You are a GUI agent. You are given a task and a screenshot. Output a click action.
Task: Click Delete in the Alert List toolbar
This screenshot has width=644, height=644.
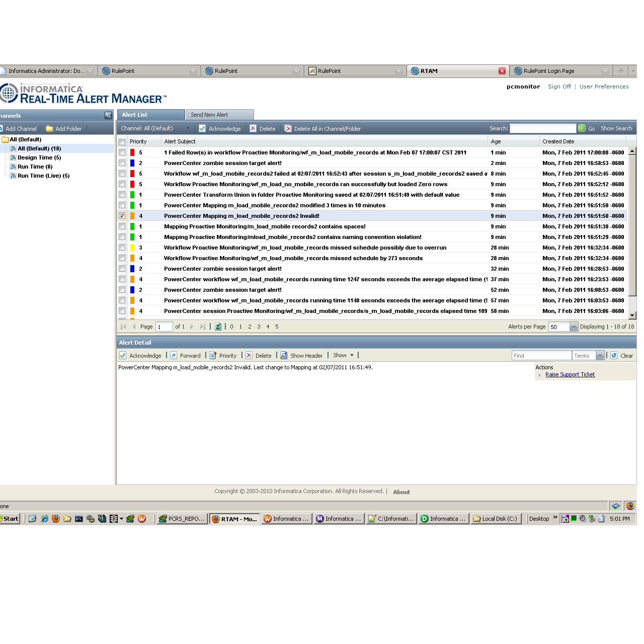263,129
